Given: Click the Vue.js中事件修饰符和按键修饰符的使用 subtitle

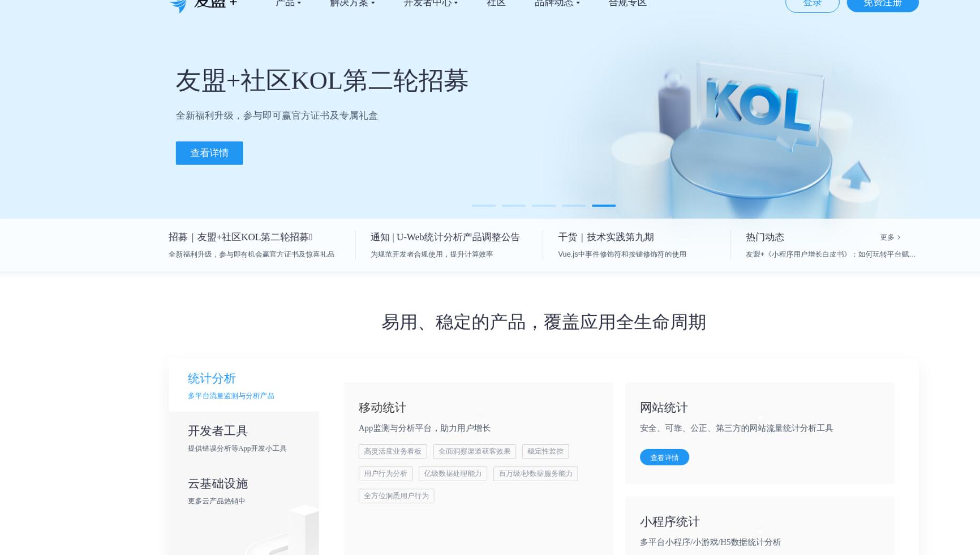Looking at the screenshot, I should 622,254.
